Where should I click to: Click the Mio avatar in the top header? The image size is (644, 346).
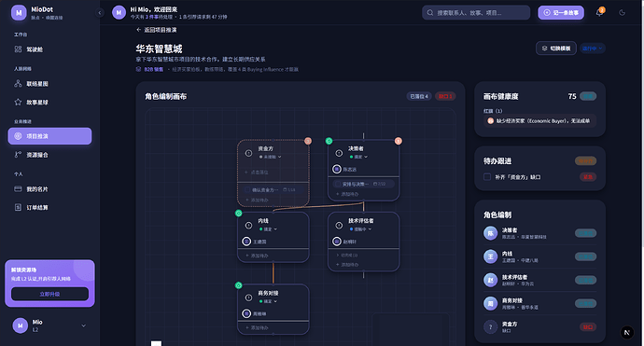click(x=119, y=13)
